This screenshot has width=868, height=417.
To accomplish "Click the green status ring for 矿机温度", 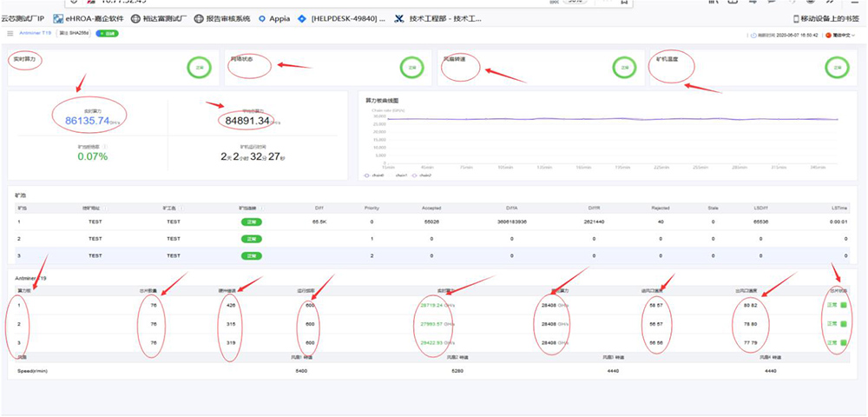I will (x=836, y=67).
